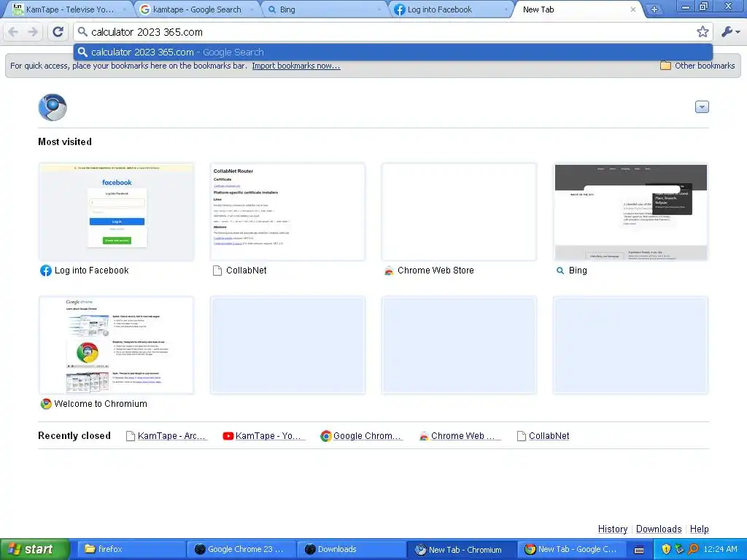This screenshot has height=560, width=747.
Task: Switch to the Log into Facebook tab
Action: [452, 9]
